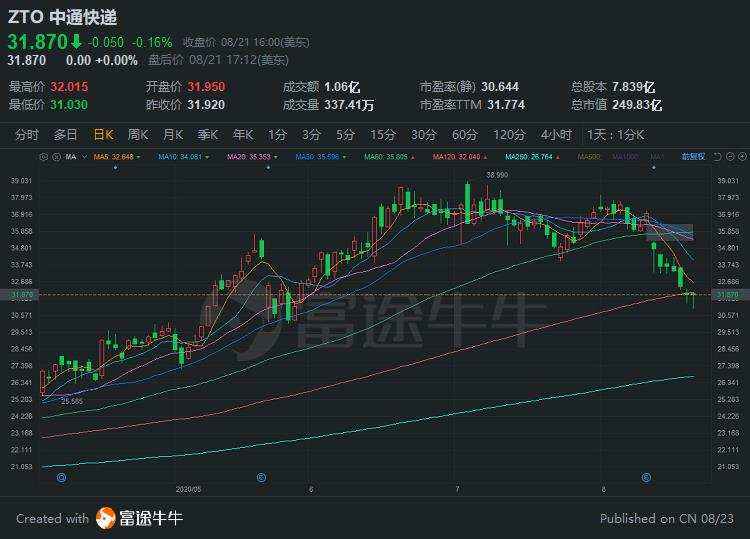Choose the 4小时 four-hour interval

tap(556, 135)
